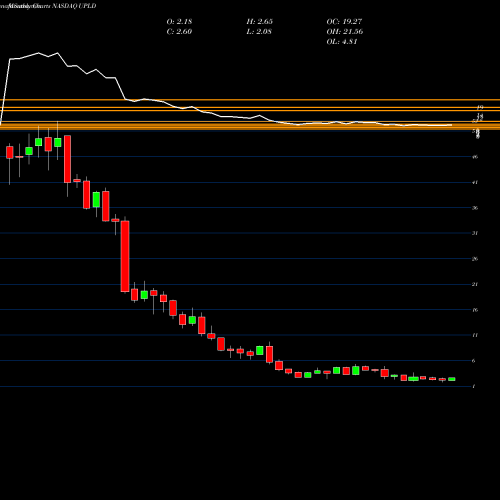This screenshot has height=500, width=500.
Task: Click the 'OH: 21.56' reading
Action: pyautogui.click(x=345, y=31)
